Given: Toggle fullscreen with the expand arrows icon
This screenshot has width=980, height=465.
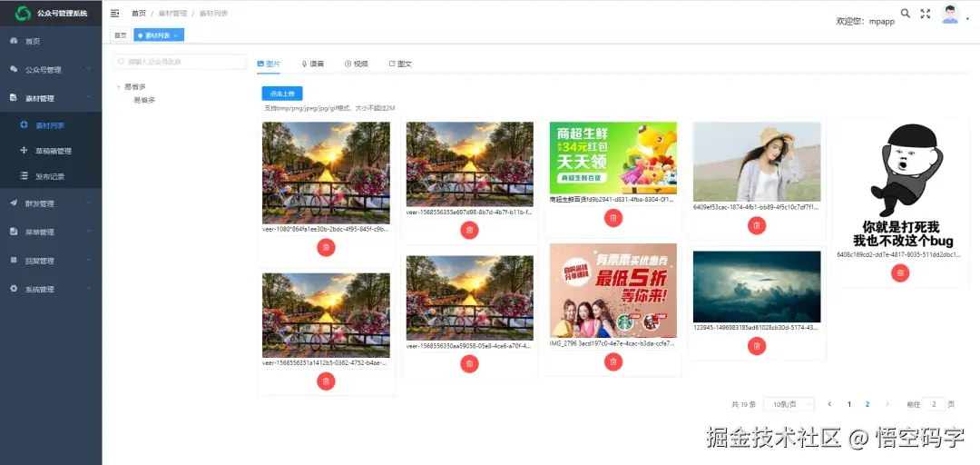Looking at the screenshot, I should tap(926, 14).
